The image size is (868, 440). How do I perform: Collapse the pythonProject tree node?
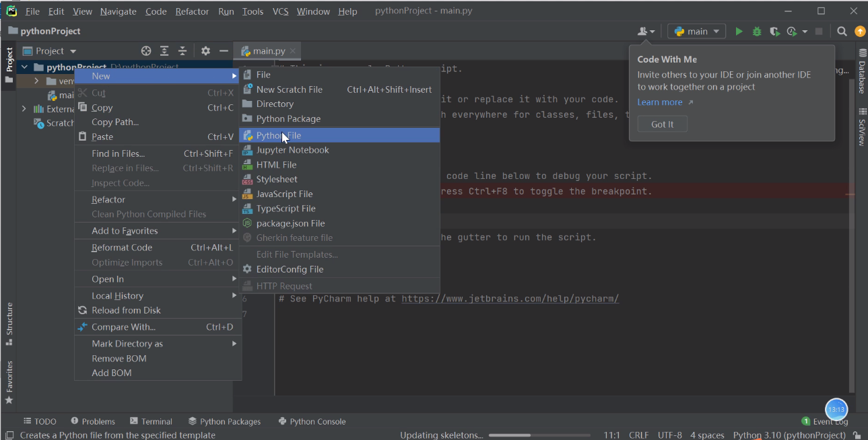click(x=24, y=67)
